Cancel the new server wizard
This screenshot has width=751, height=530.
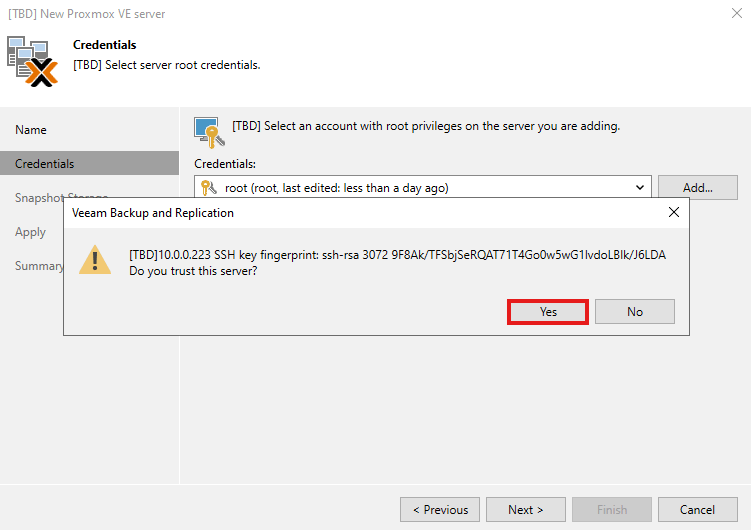pos(698,510)
